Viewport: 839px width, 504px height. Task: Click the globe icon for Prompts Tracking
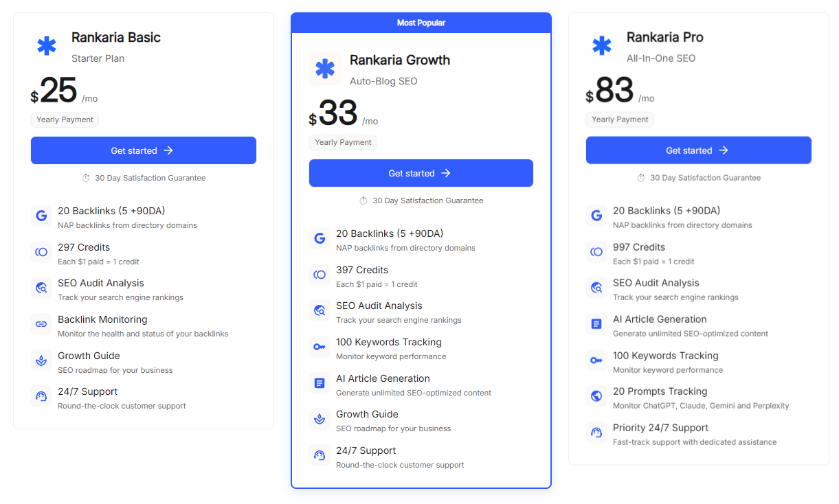point(596,397)
